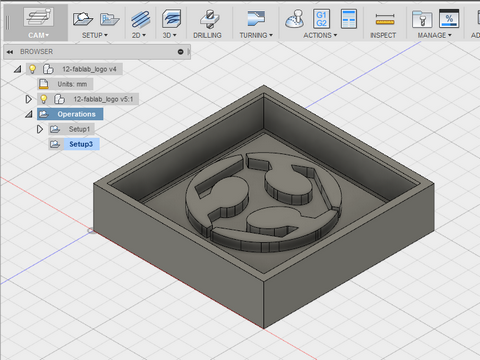Click the INSPECT label

(x=383, y=35)
